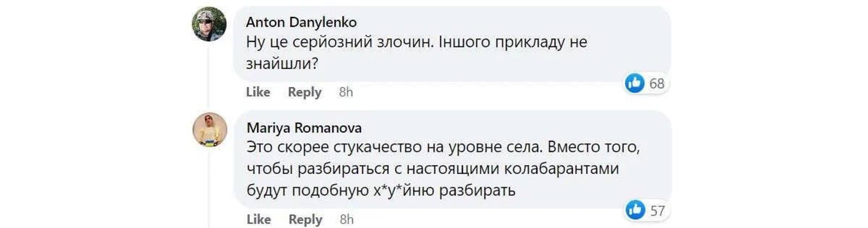Reply to Mariya Romanova's comment

tap(305, 219)
